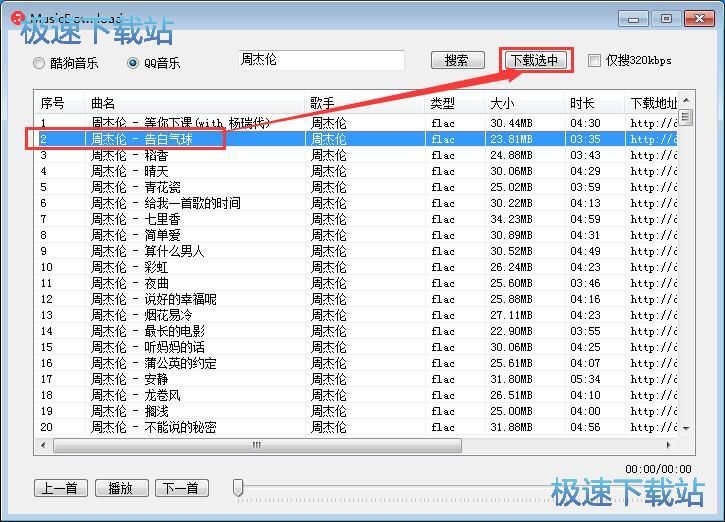Minimize the MusicDownload window

point(633,19)
